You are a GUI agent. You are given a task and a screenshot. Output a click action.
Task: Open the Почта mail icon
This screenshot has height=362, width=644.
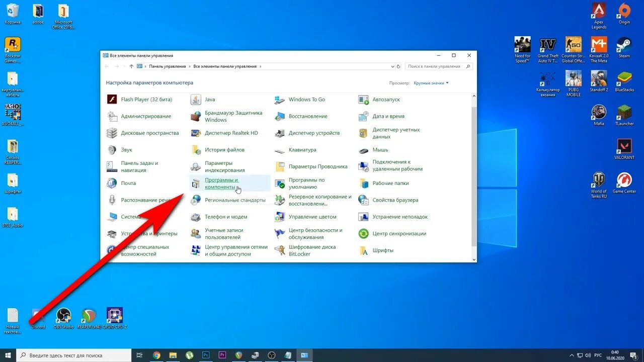[112, 184]
